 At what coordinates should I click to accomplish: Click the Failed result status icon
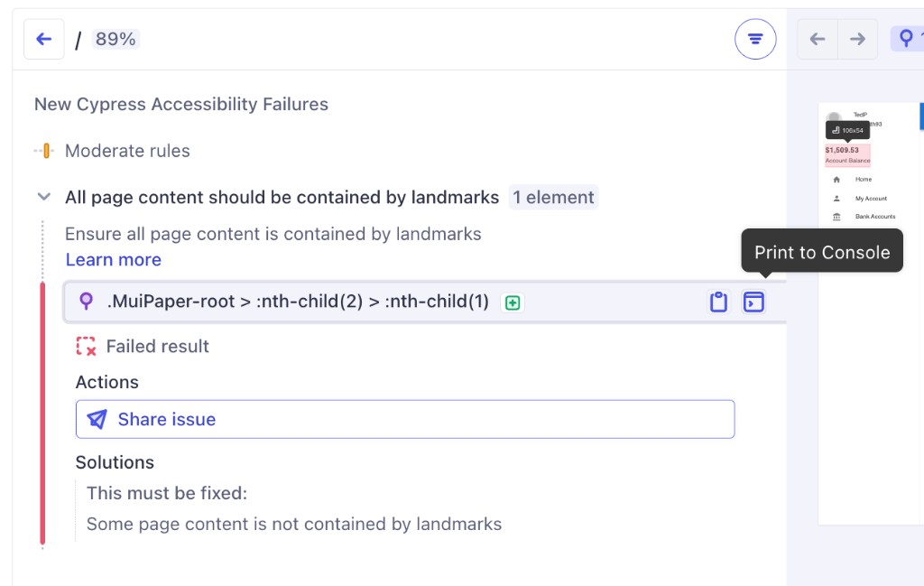[x=86, y=346]
